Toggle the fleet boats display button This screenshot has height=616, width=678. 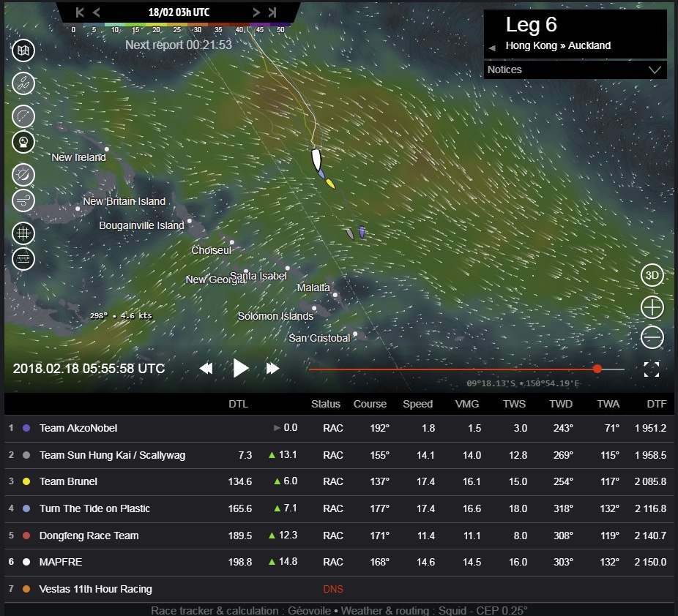23,83
